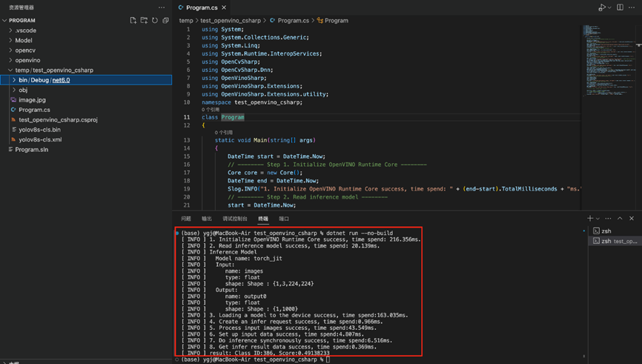642x364 pixels.
Task: Open the new terminal profile dropdown arrow
Action: pos(598,219)
